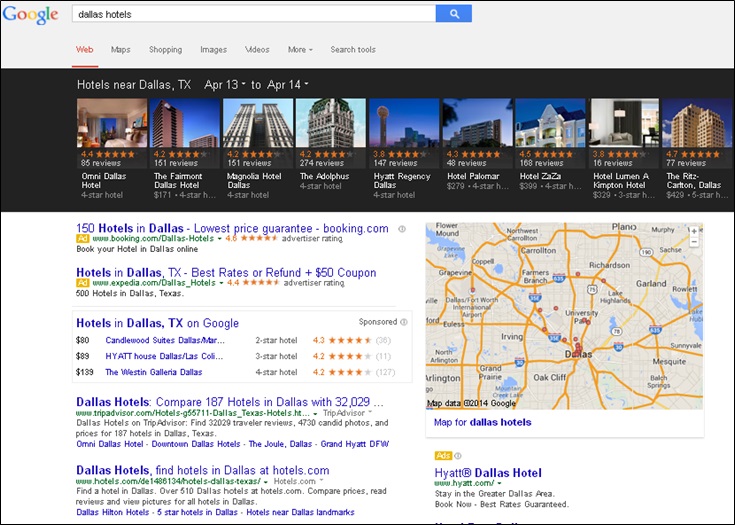Open the Apr 13 check-in date dropdown
The height and width of the screenshot is (525, 735).
point(225,85)
